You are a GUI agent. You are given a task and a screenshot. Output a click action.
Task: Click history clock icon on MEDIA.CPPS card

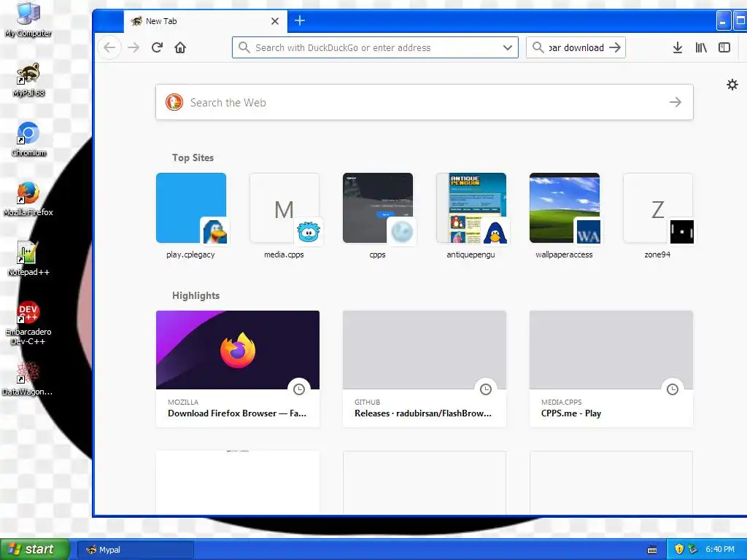pyautogui.click(x=673, y=389)
